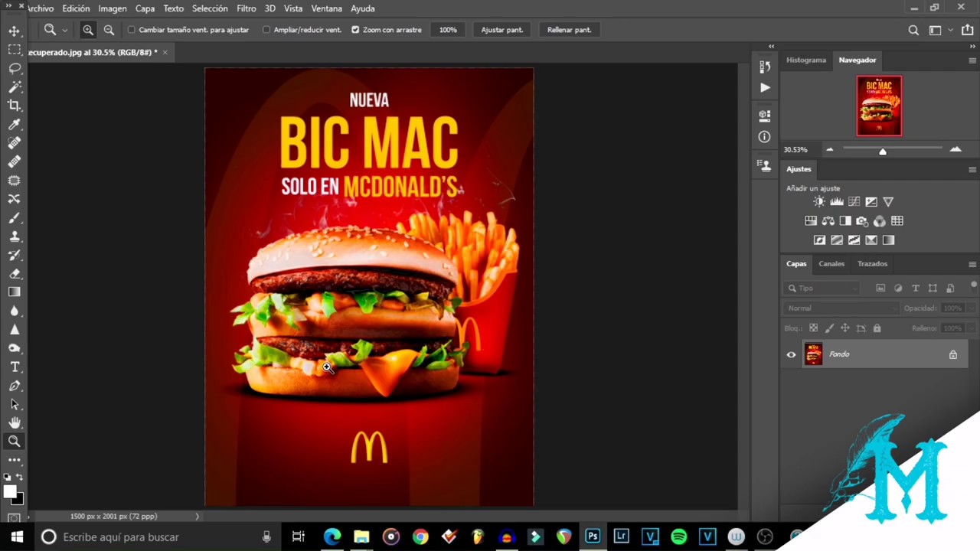Click the Navigator zoom out mountain button
This screenshot has height=551, width=980.
point(829,149)
